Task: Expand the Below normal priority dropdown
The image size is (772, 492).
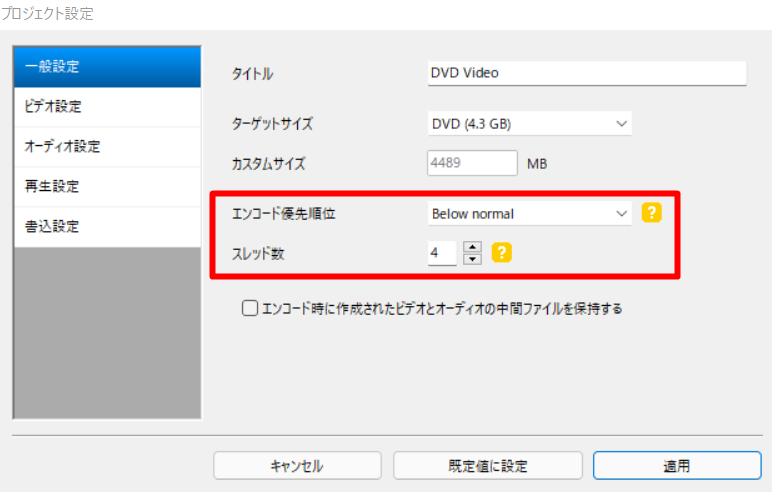Action: tap(529, 214)
